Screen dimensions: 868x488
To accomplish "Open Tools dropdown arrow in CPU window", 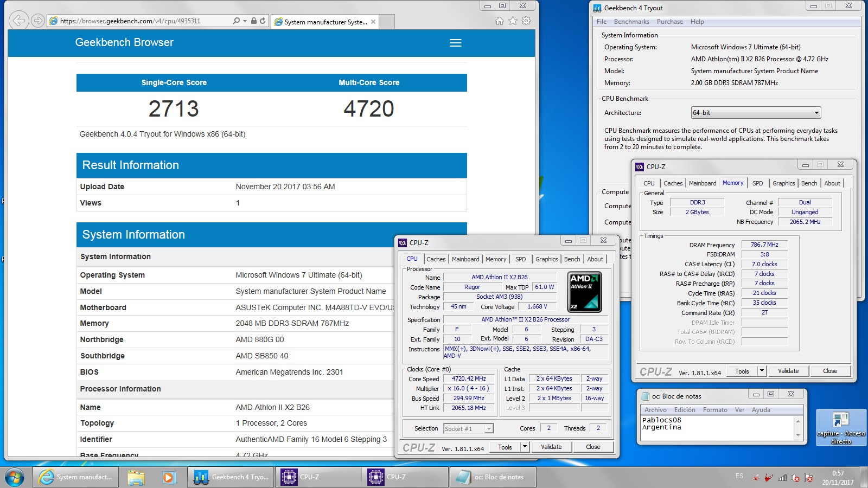I will click(525, 447).
